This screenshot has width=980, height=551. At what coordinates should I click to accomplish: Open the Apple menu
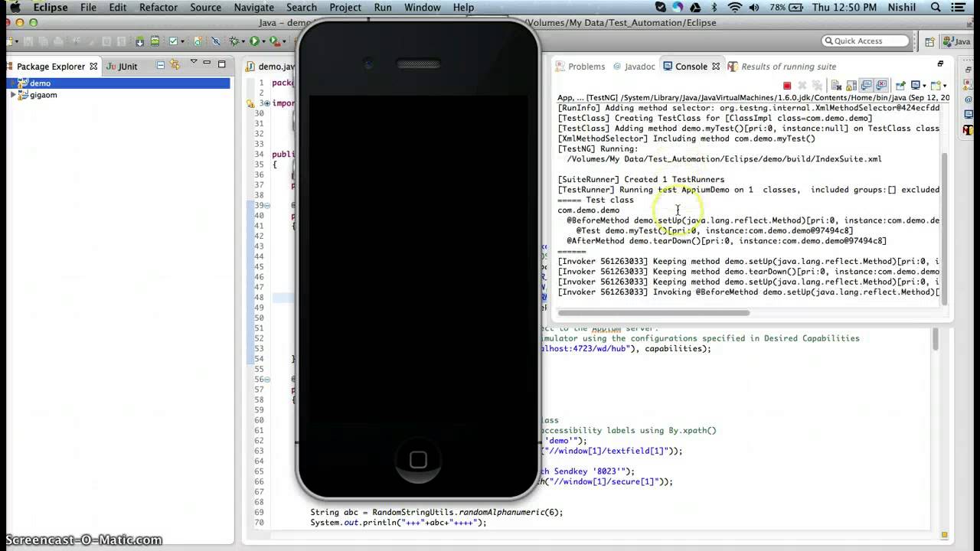coord(15,8)
